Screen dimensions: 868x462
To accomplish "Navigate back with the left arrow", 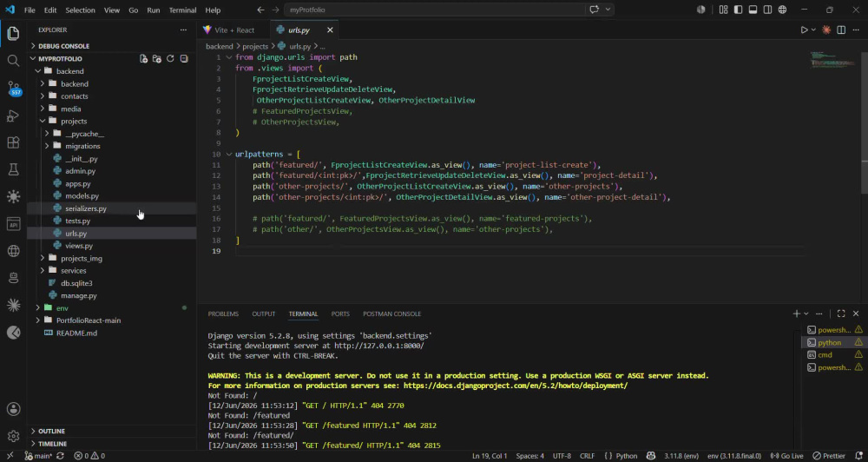I will click(260, 10).
